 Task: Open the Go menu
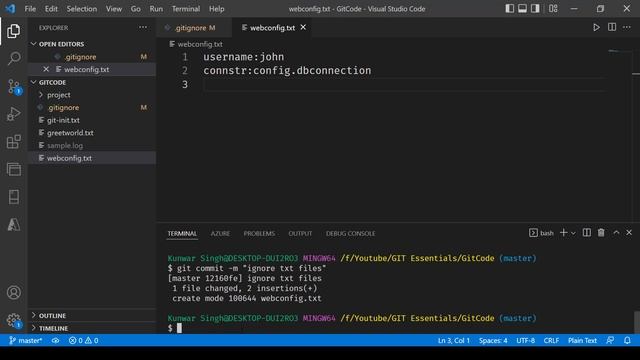coord(136,9)
